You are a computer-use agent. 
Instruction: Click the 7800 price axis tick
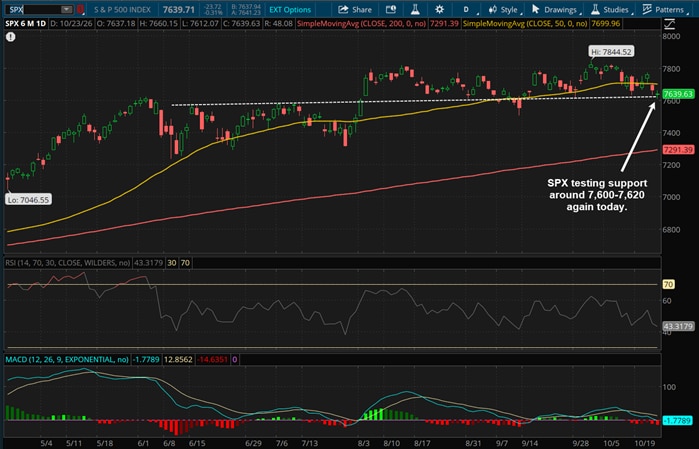point(672,69)
